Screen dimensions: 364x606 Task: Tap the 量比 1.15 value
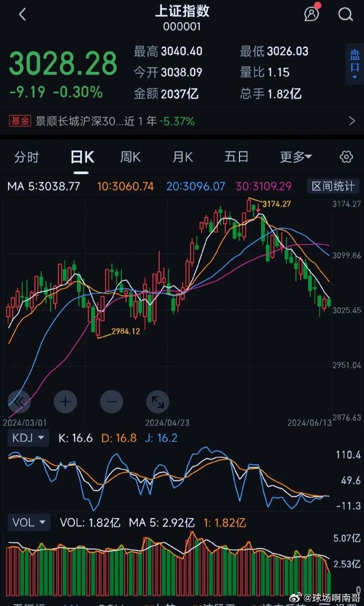[x=265, y=72]
